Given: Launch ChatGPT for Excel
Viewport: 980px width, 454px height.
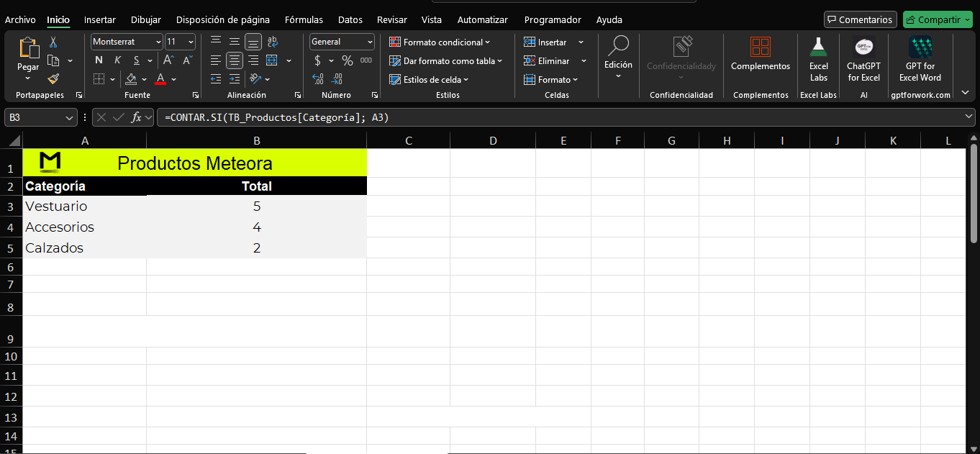Looking at the screenshot, I should coord(863,60).
